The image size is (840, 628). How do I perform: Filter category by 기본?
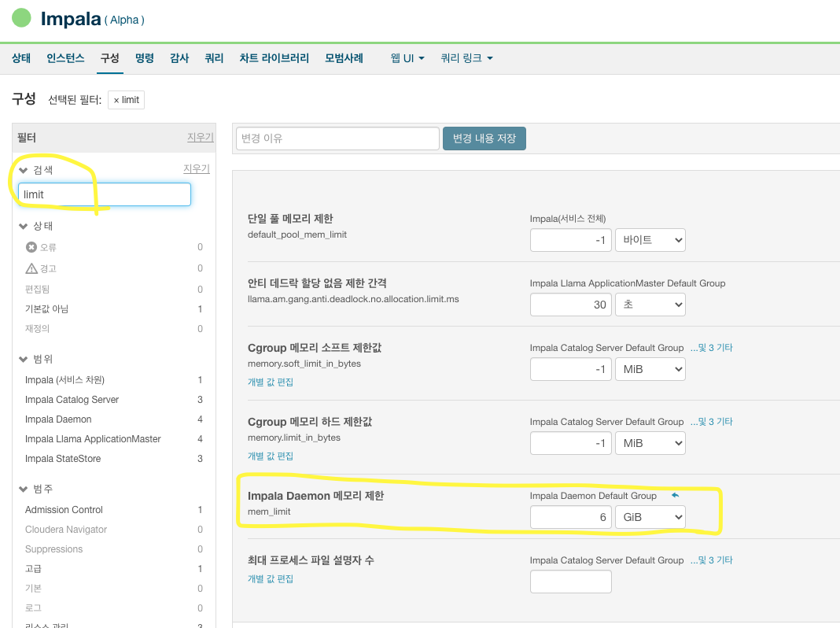point(33,589)
